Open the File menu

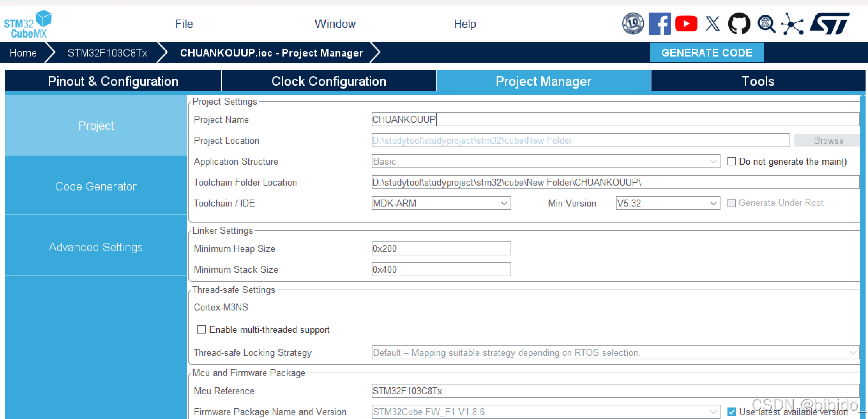click(x=184, y=24)
